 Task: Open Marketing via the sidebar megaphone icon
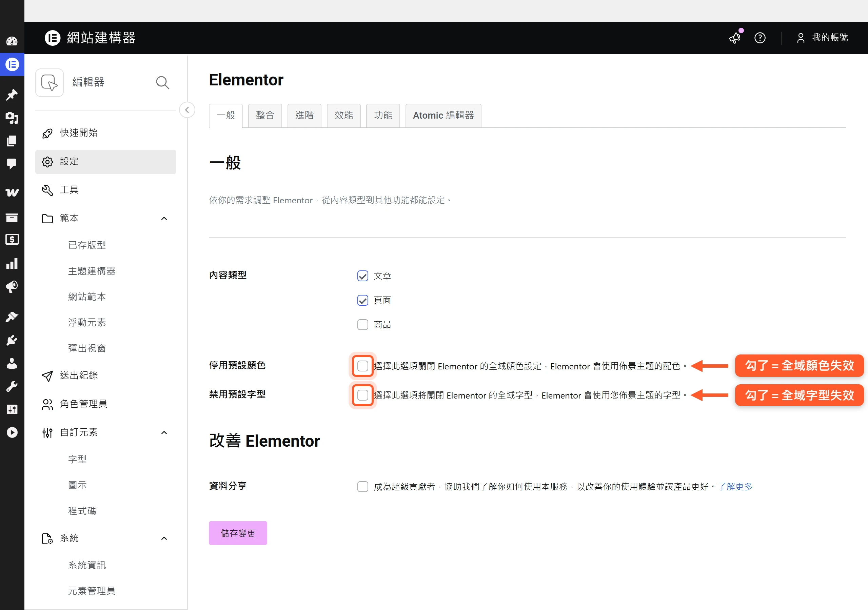[12, 287]
